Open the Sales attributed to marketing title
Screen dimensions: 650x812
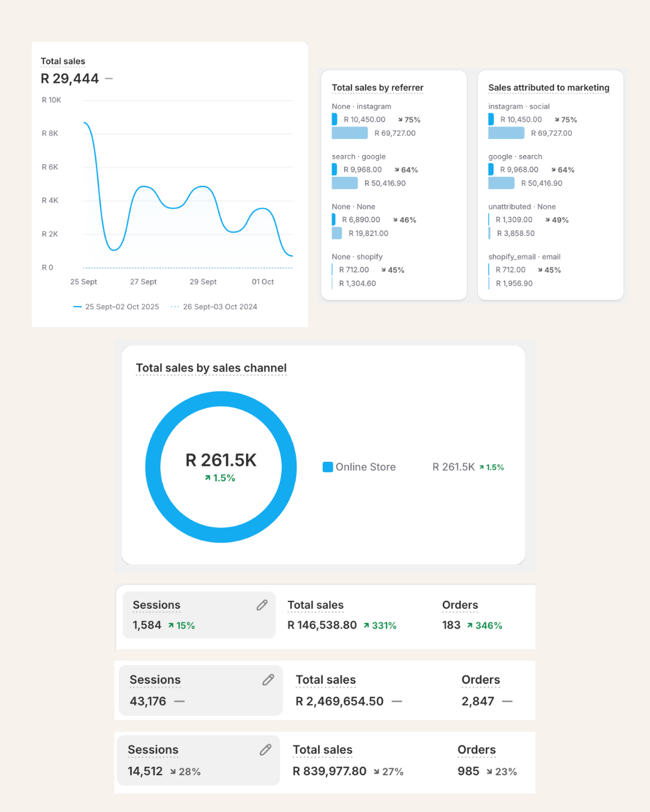point(548,88)
